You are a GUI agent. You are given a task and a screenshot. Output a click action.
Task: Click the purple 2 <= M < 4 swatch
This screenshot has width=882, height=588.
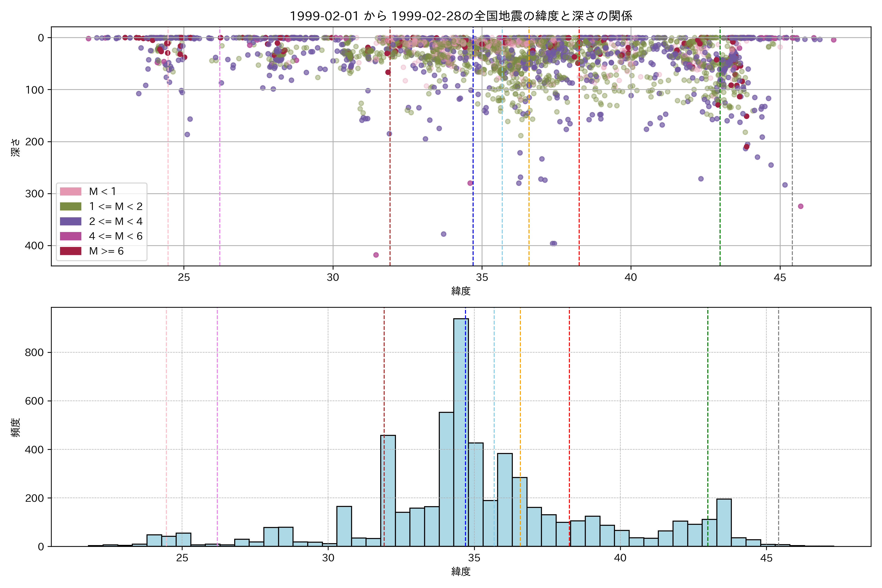pos(71,221)
